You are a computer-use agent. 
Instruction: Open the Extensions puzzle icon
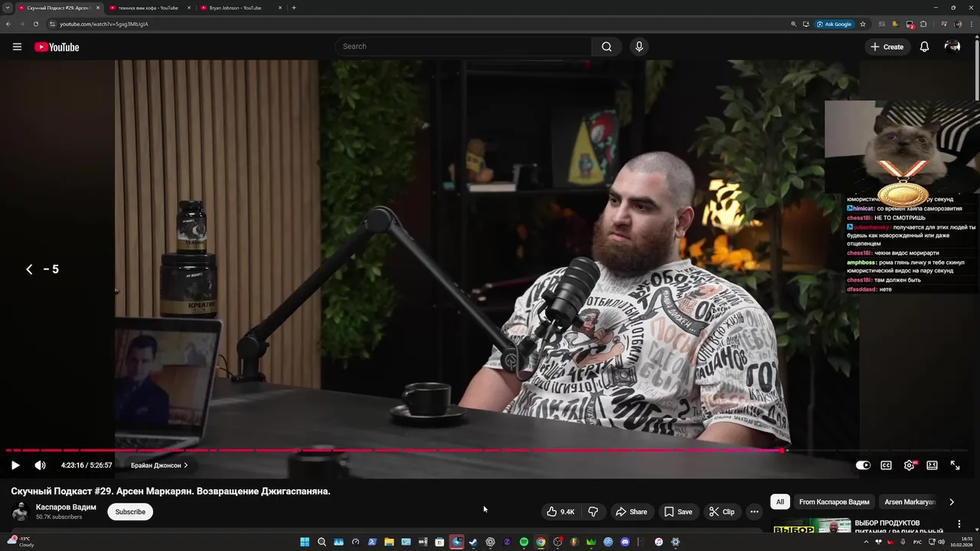(923, 24)
